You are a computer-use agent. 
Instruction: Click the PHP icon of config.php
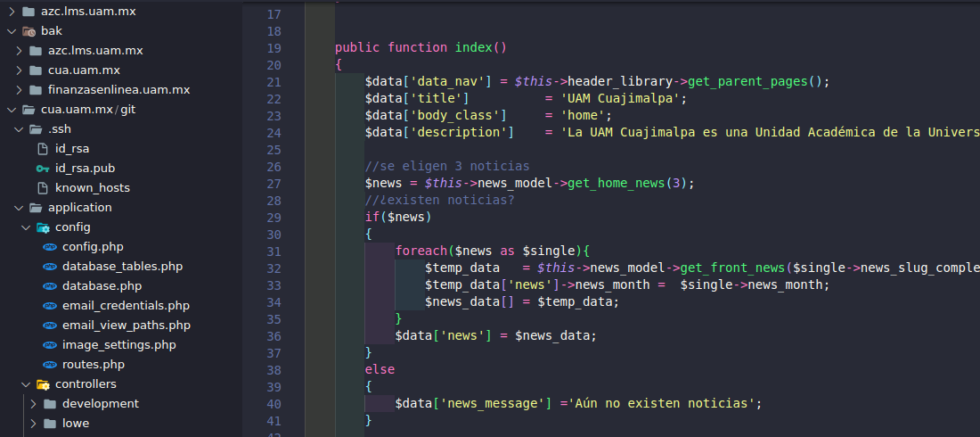49,247
